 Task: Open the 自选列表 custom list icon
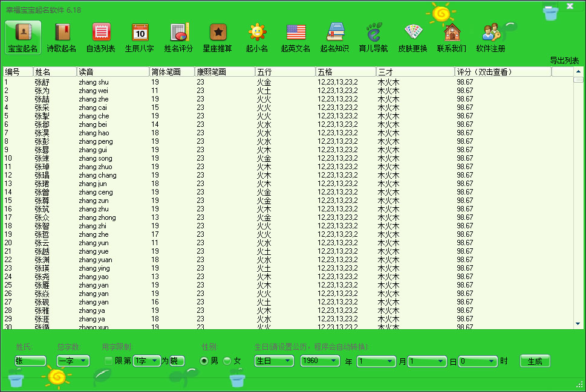[x=101, y=37]
